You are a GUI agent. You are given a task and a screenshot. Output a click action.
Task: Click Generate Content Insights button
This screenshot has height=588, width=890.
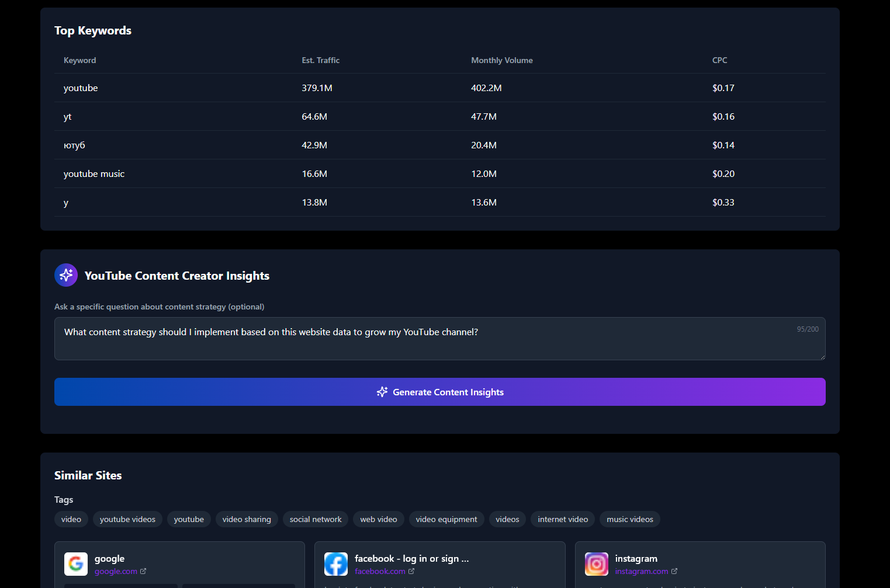(440, 392)
